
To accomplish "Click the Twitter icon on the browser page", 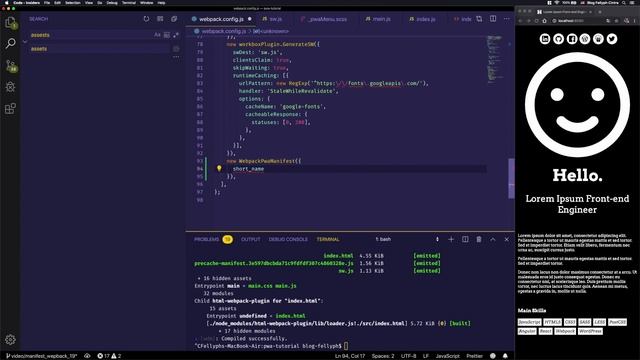I will (x=612, y=39).
